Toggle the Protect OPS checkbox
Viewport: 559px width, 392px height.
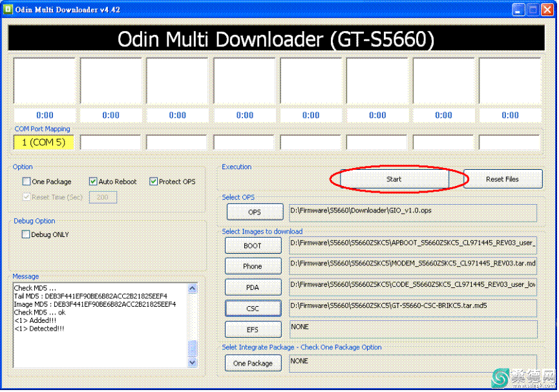click(153, 181)
